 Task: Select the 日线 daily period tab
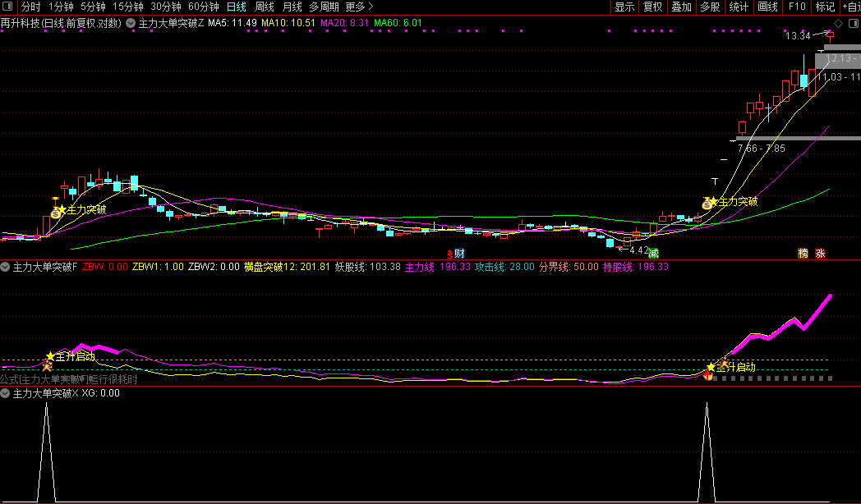click(x=236, y=7)
